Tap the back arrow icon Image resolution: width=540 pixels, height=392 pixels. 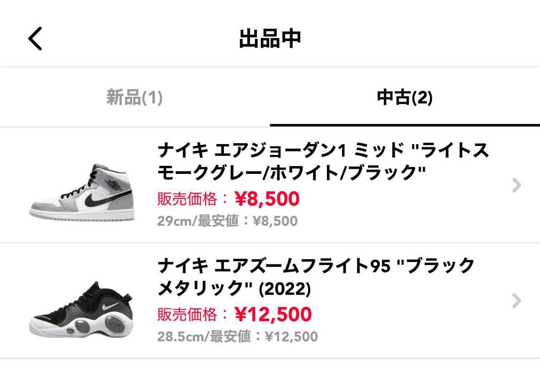pyautogui.click(x=35, y=39)
